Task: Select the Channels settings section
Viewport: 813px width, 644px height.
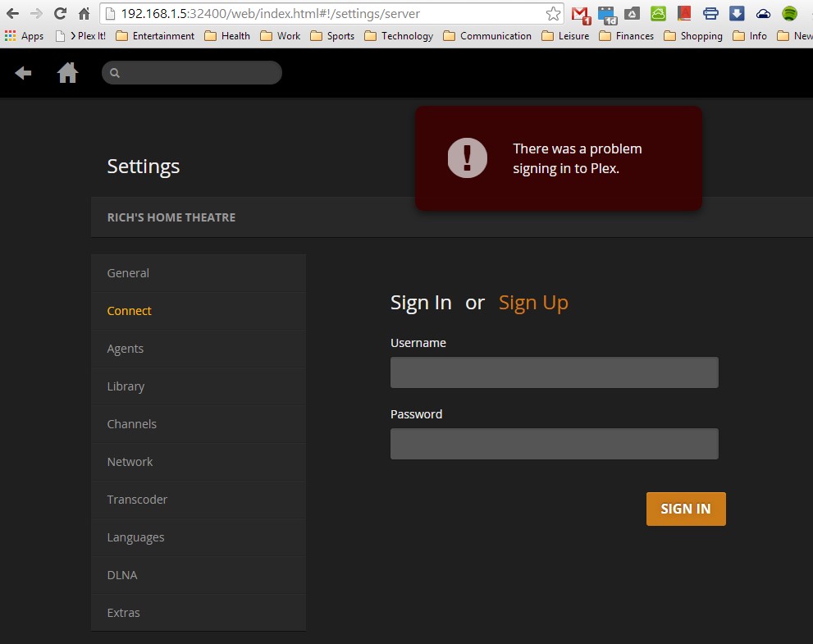Action: (x=199, y=424)
